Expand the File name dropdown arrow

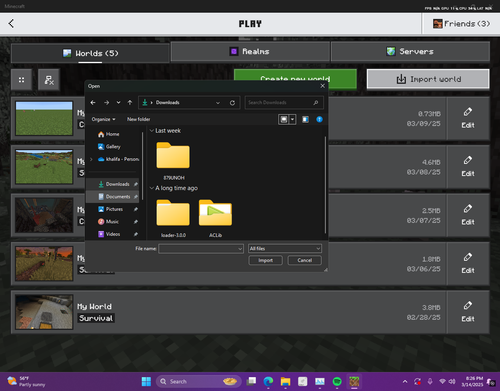click(240, 249)
